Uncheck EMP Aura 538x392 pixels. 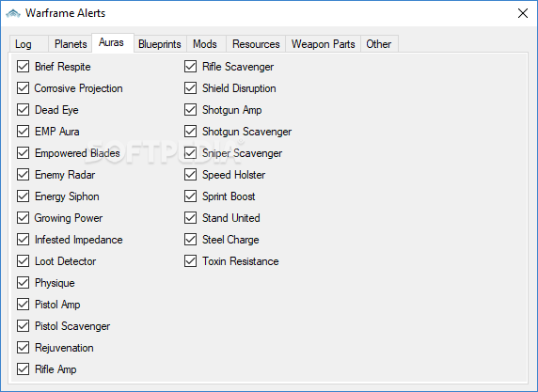click(23, 132)
